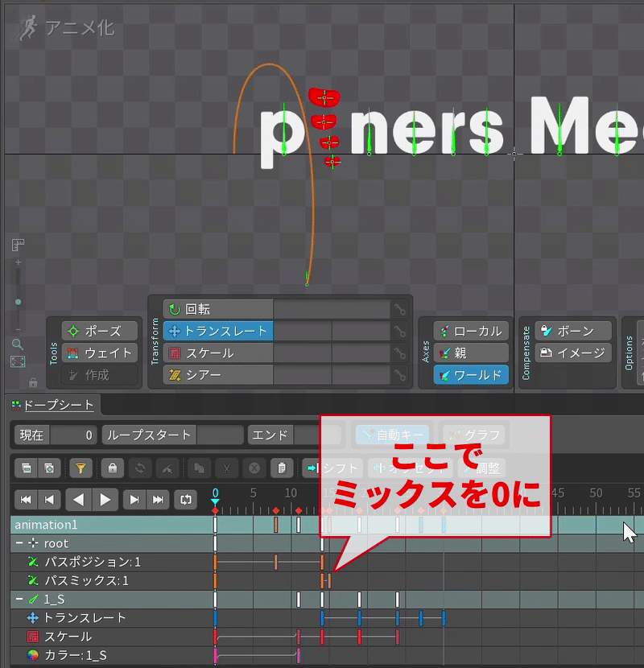
Task: Toggle the loop playback button
Action: 186,500
